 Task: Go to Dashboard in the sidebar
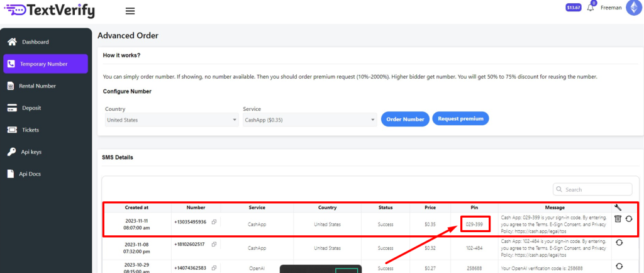point(35,42)
